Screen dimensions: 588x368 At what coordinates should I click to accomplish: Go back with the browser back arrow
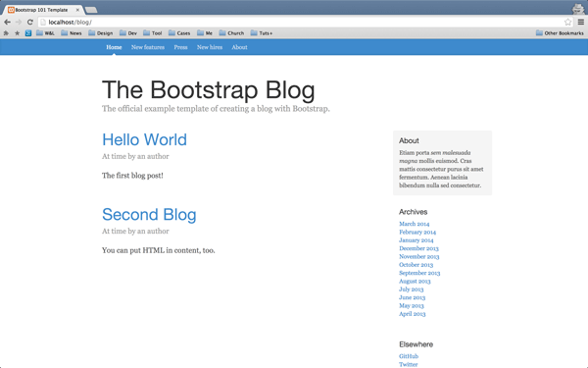[x=7, y=22]
